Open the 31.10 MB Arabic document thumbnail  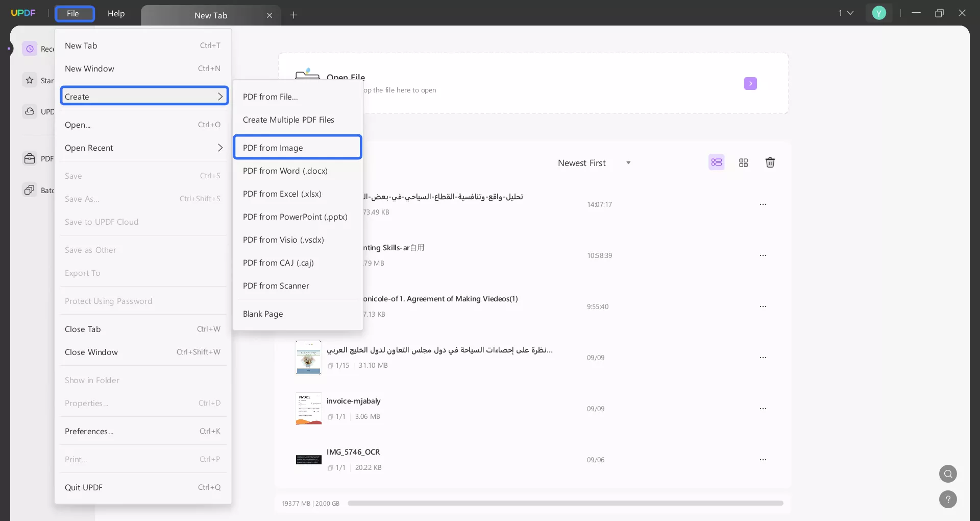coord(309,358)
